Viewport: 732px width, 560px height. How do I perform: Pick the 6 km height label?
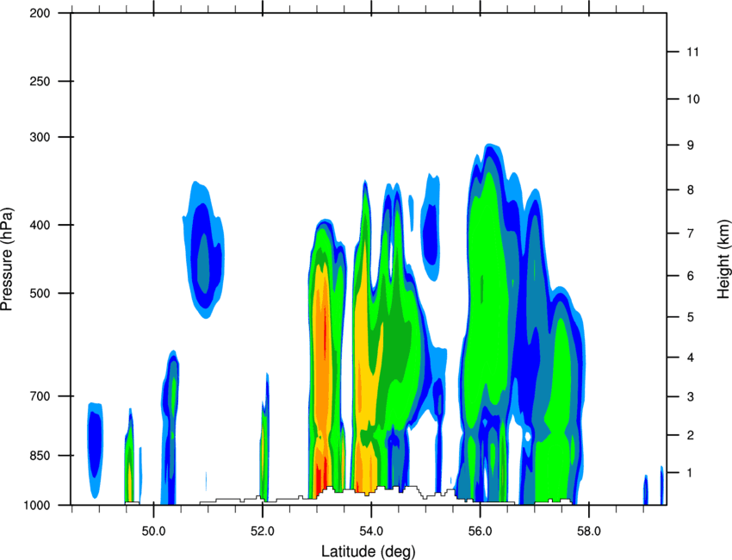[x=691, y=276]
